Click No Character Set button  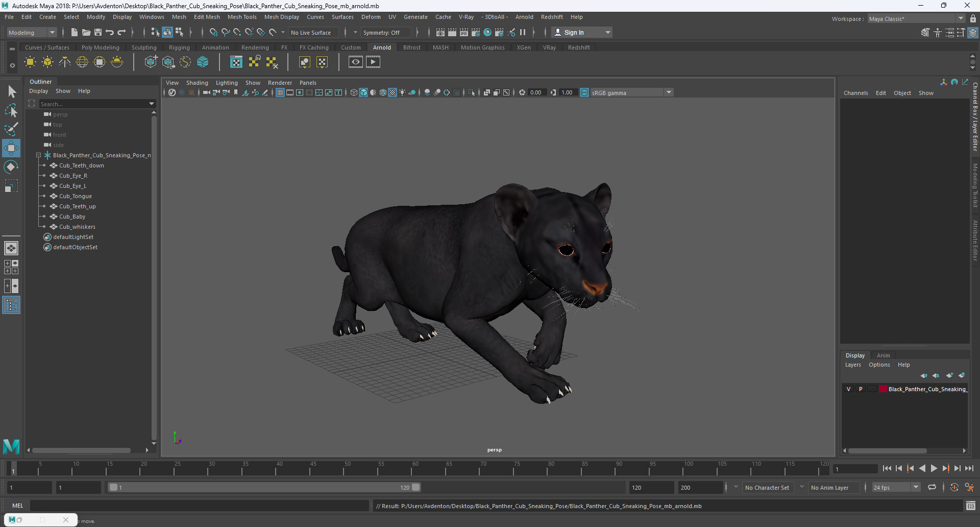click(x=767, y=488)
